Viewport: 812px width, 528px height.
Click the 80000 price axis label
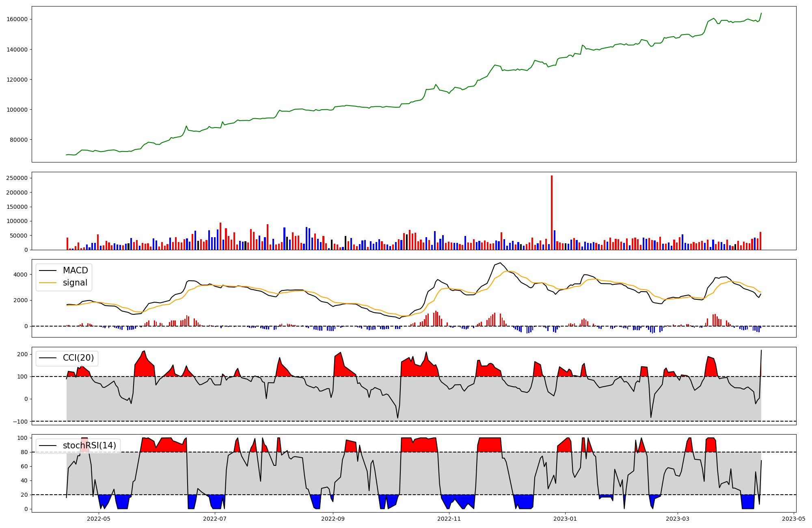(x=19, y=140)
